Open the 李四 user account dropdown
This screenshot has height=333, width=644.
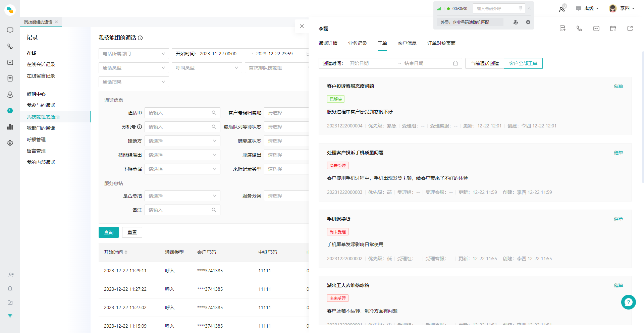(x=622, y=8)
